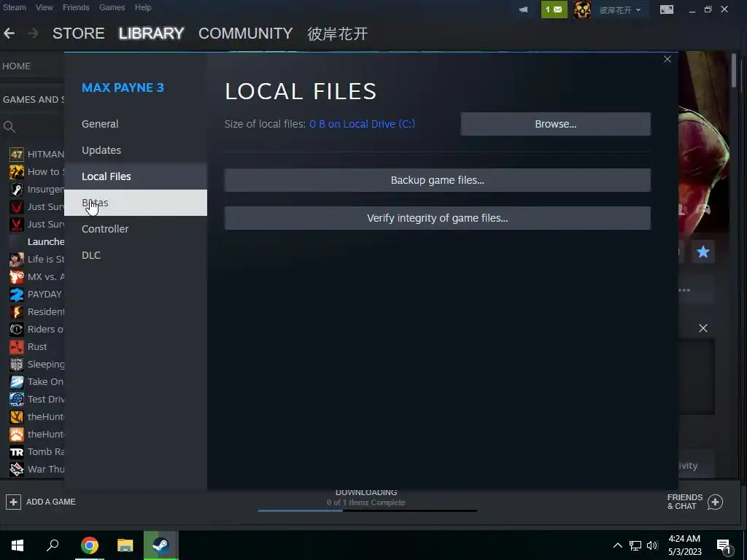Click the Windows Start button
747x560 pixels.
(x=18, y=545)
